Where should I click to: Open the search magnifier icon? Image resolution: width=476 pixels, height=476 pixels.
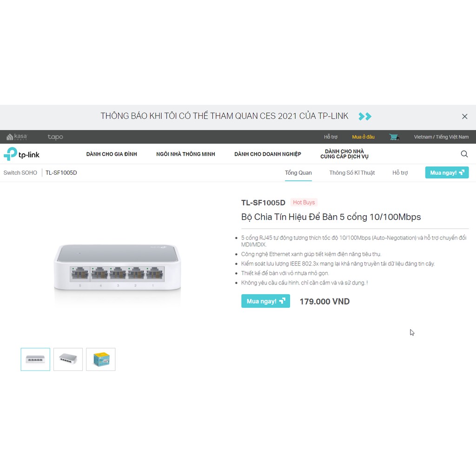[464, 154]
